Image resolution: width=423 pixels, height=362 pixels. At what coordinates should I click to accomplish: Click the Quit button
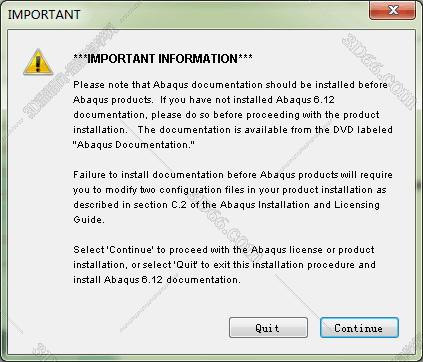(268, 328)
